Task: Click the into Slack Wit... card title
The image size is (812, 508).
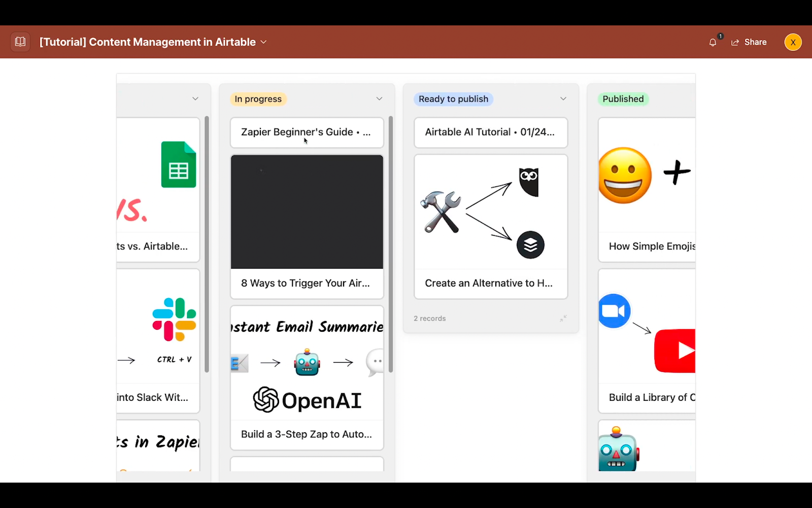Action: click(x=152, y=397)
